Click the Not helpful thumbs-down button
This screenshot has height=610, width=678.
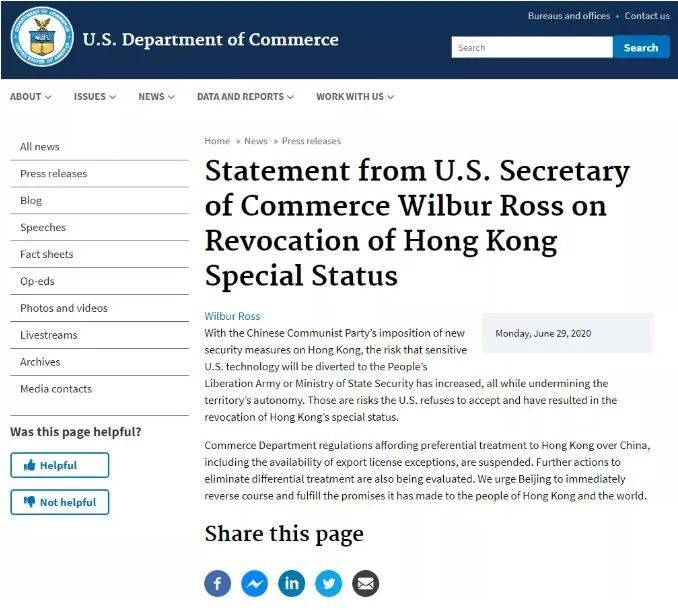point(59,502)
